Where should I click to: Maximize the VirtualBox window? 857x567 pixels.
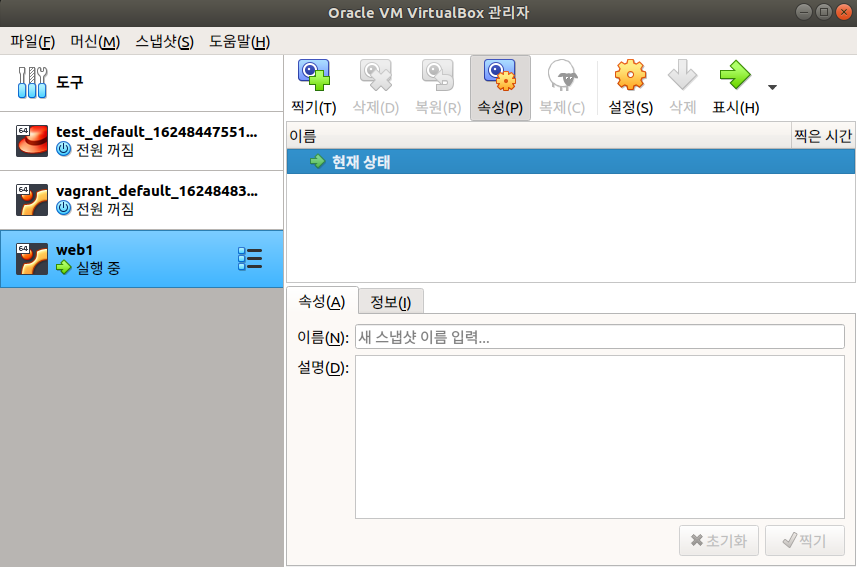click(x=824, y=12)
